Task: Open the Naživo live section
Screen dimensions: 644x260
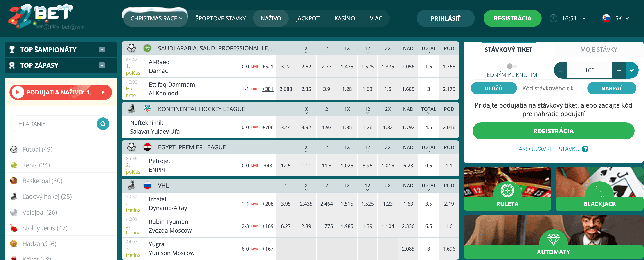Action: [271, 18]
